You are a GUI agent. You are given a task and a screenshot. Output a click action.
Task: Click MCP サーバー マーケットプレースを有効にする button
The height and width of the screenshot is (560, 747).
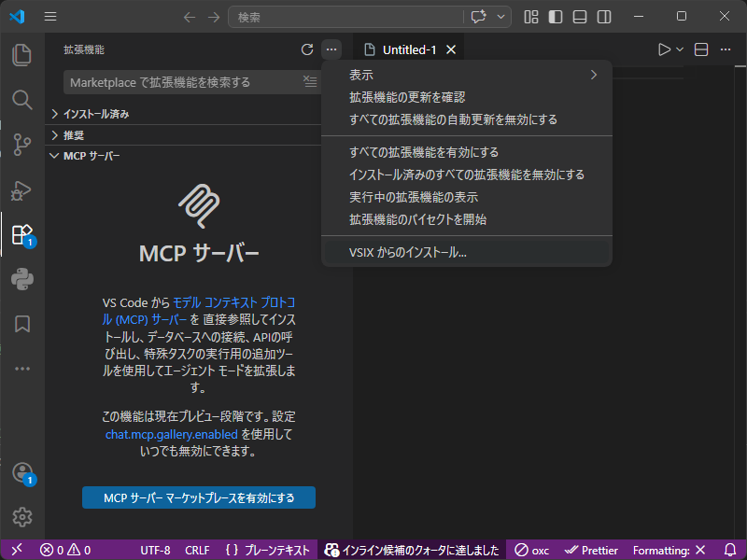click(199, 497)
